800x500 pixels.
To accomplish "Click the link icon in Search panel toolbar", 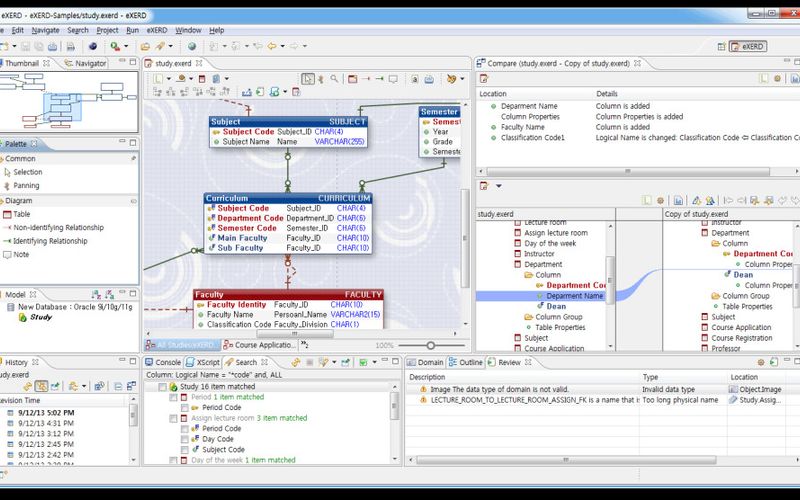I will coord(295,362).
